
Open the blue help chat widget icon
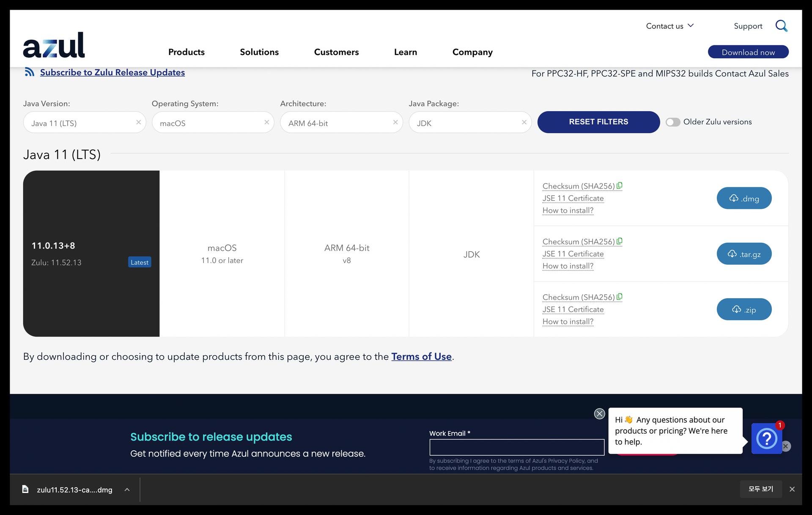click(x=766, y=438)
